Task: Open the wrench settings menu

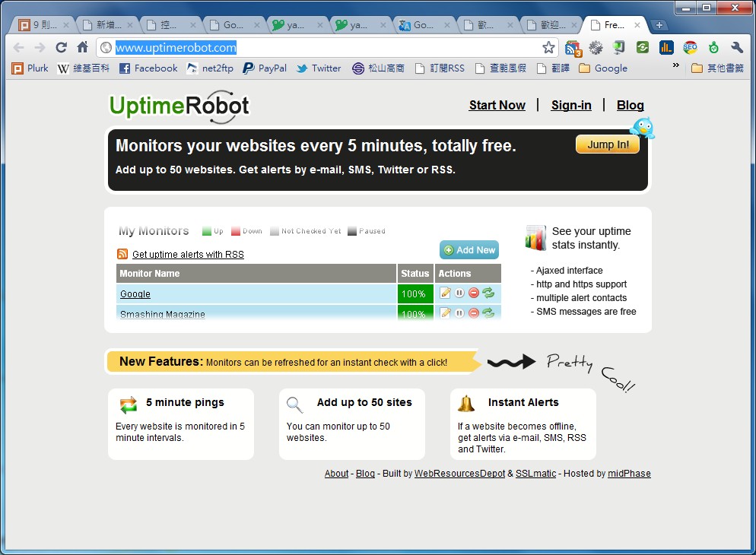Action: click(737, 47)
